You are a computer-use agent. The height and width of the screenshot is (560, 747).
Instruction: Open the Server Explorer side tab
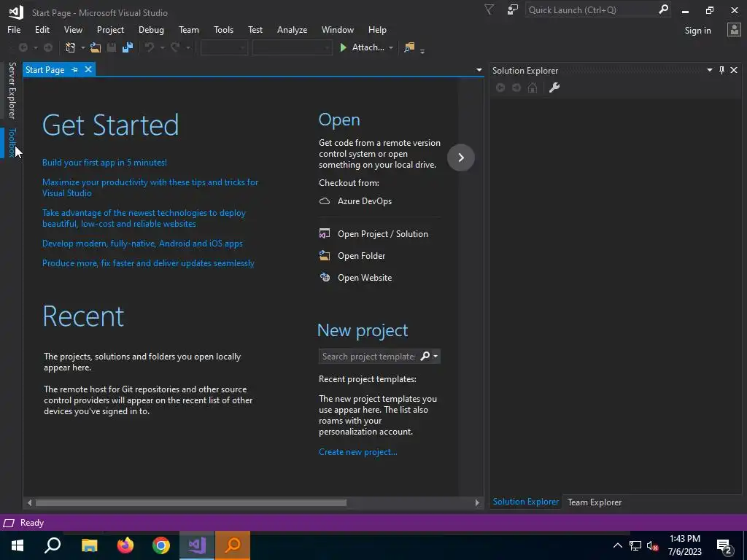tap(12, 90)
